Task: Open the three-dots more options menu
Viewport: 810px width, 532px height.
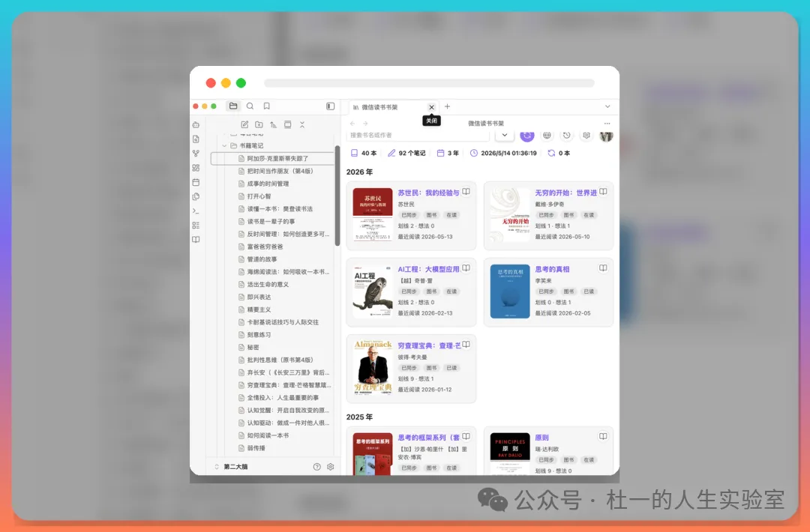Action: [x=607, y=124]
